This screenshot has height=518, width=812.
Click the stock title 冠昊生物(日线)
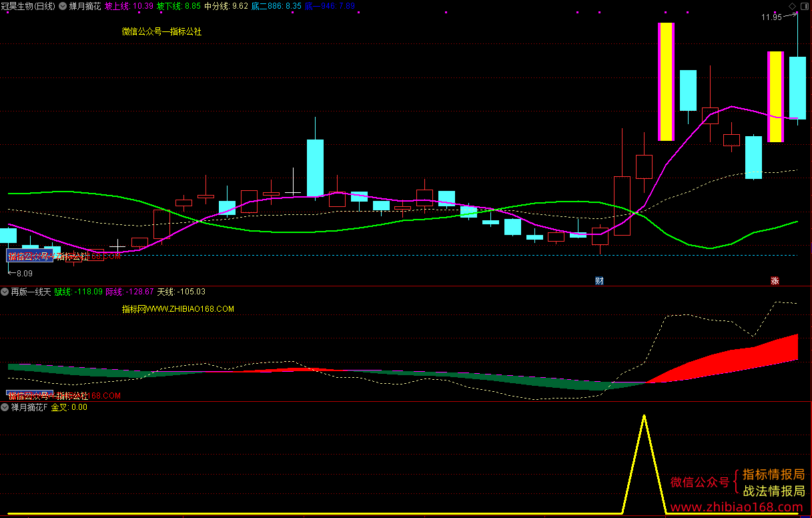[29, 6]
